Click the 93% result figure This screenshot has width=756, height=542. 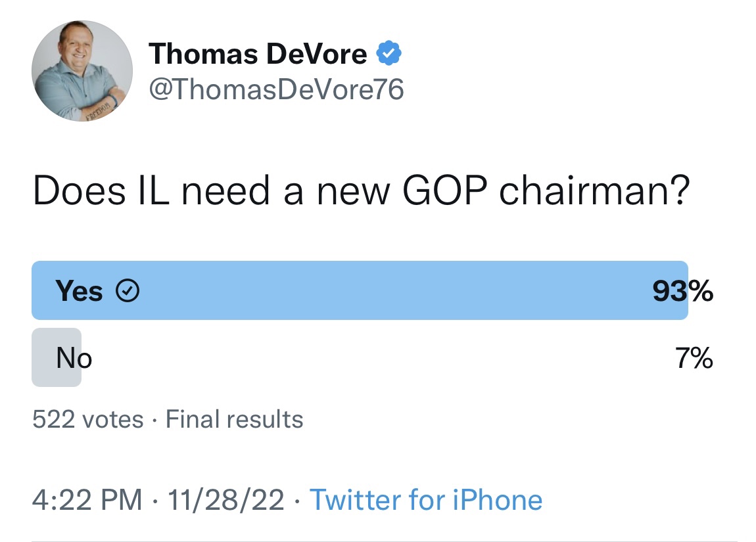coord(683,291)
